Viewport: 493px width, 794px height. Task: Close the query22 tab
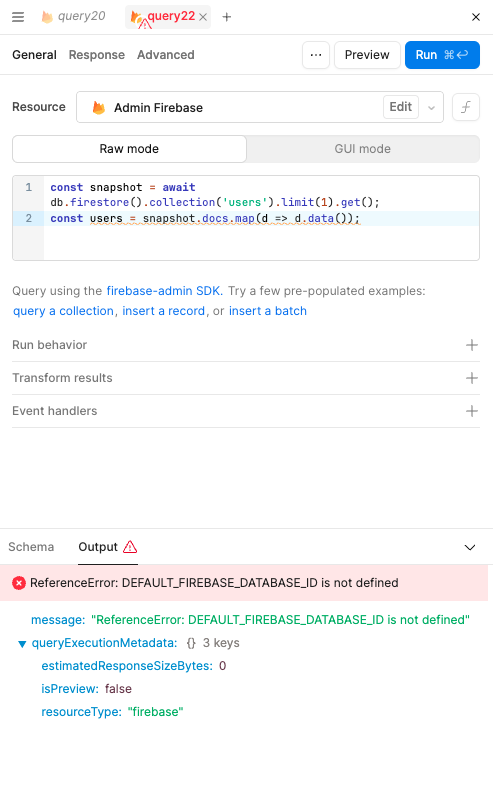coord(203,17)
